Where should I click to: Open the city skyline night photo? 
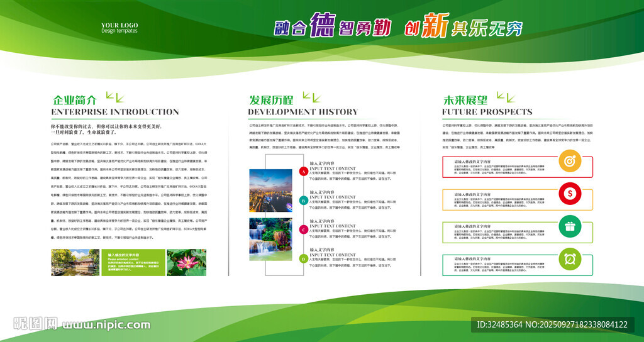pyautogui.click(x=270, y=190)
